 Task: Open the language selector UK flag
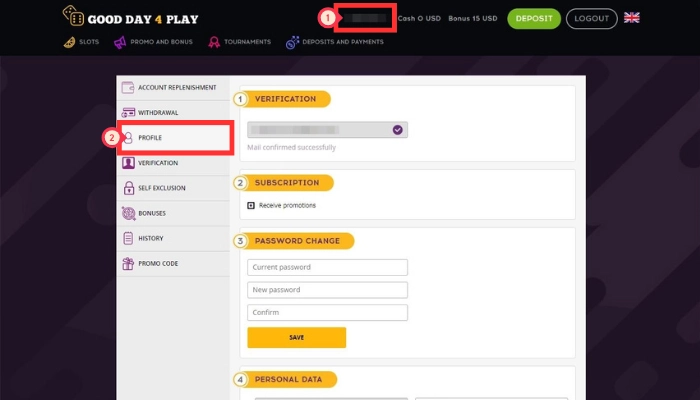point(632,18)
